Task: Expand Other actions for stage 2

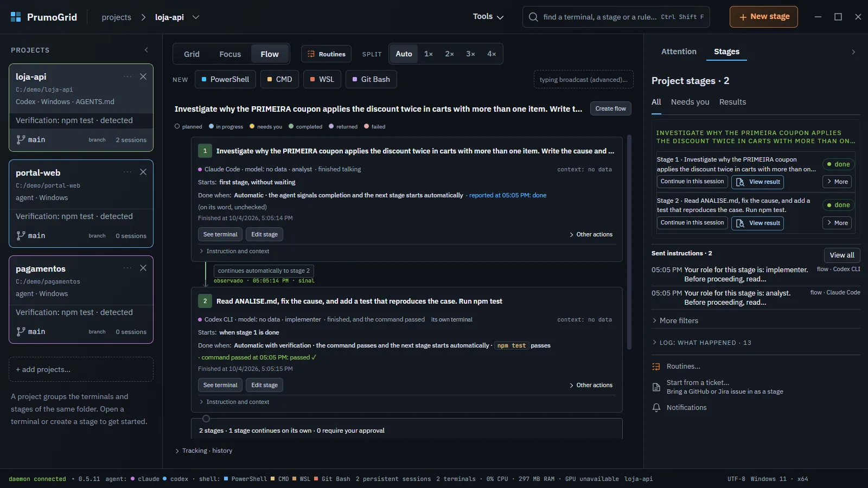Action: (591, 385)
